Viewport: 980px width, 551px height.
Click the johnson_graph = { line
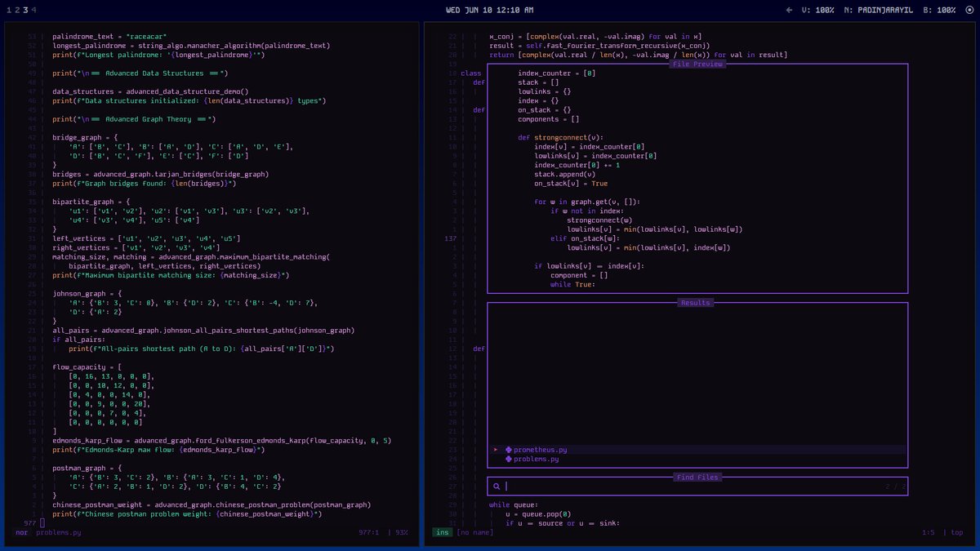(x=87, y=293)
